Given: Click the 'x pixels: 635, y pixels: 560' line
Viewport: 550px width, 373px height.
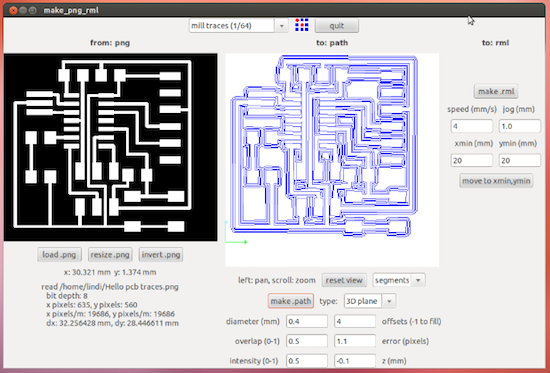Looking at the screenshot, I should pyautogui.click(x=92, y=305).
